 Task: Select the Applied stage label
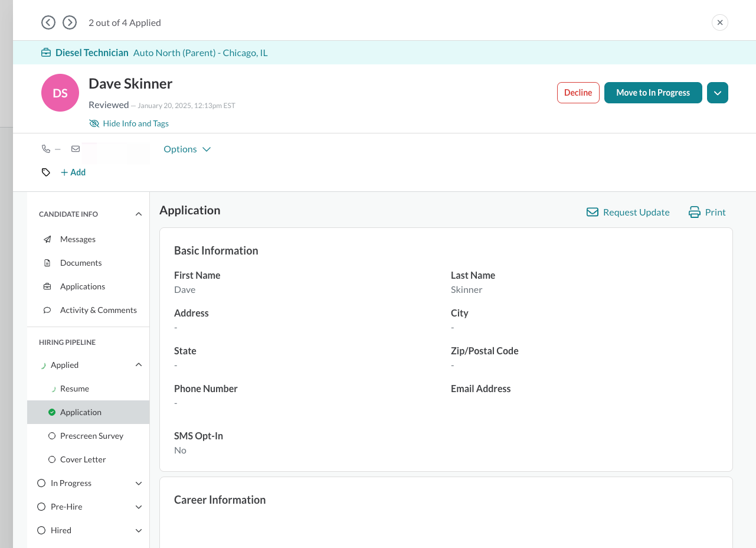pyautogui.click(x=64, y=365)
